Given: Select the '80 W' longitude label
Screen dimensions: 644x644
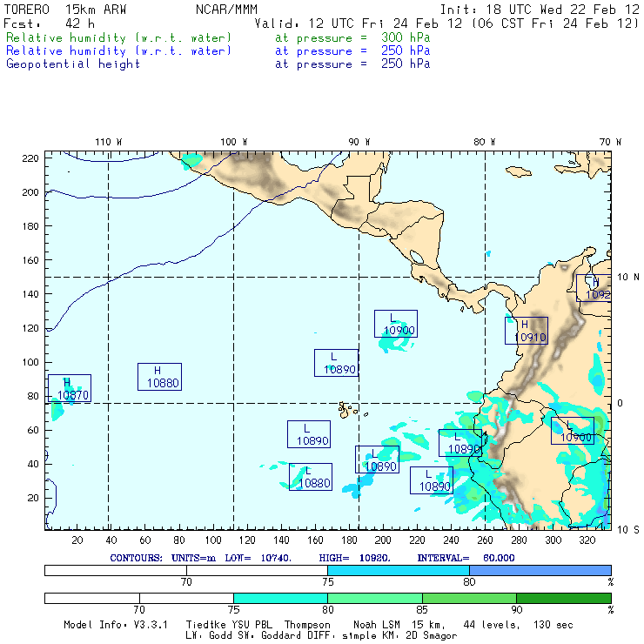Looking at the screenshot, I should point(484,142).
